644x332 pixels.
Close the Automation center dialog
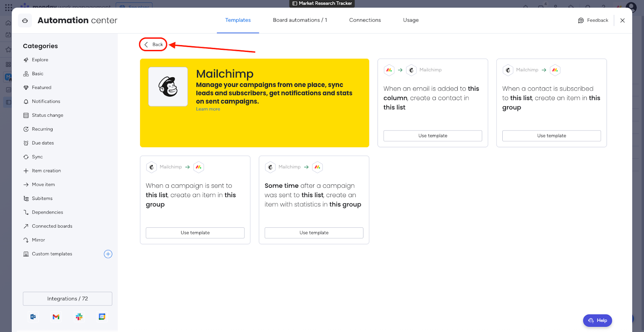pyautogui.click(x=622, y=21)
